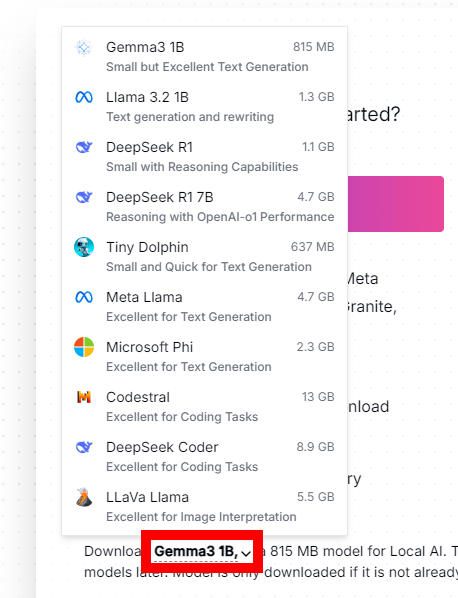
Task: Choose Tiny Dolphin model entry
Action: 204,257
